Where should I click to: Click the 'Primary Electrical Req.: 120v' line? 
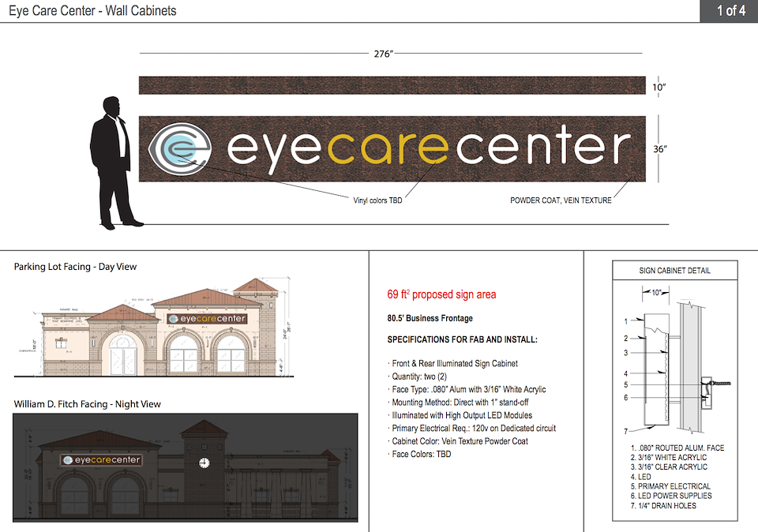pyautogui.click(x=474, y=429)
